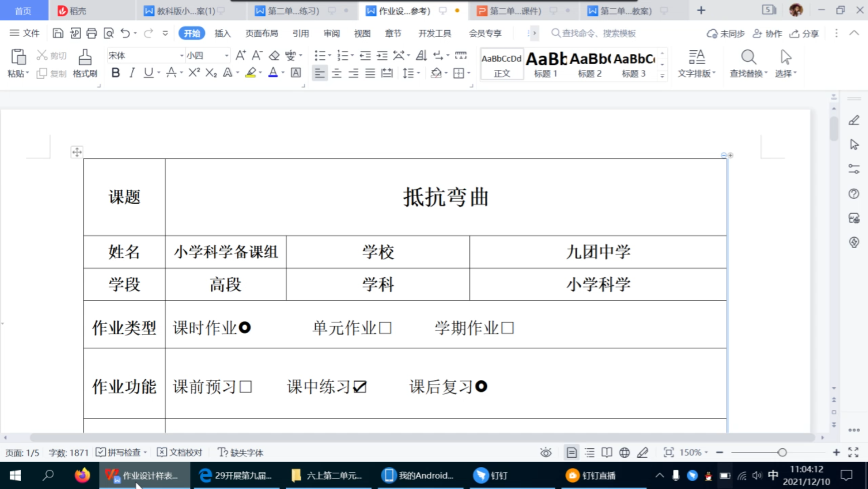The height and width of the screenshot is (489, 868).
Task: Apply underline to selected text
Action: 149,72
